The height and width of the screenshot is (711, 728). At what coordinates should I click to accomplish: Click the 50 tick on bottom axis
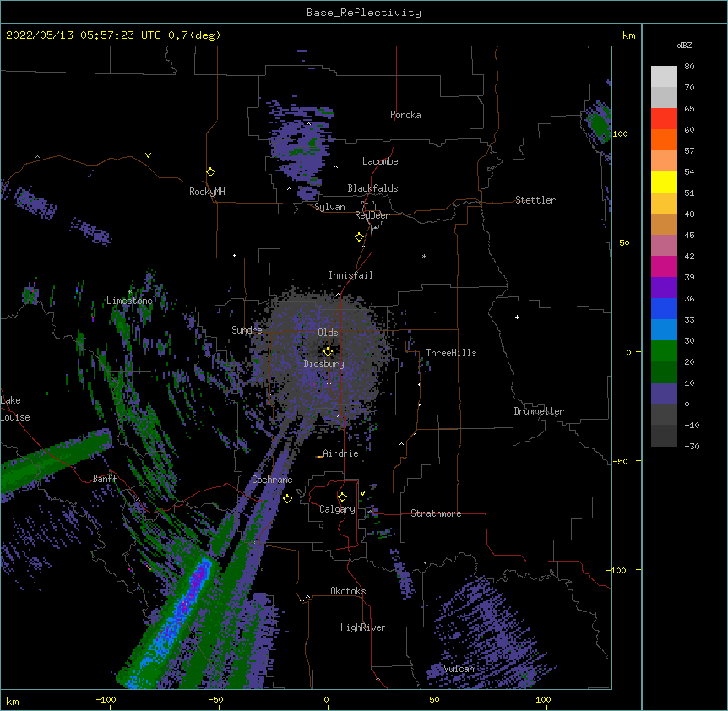pos(434,699)
